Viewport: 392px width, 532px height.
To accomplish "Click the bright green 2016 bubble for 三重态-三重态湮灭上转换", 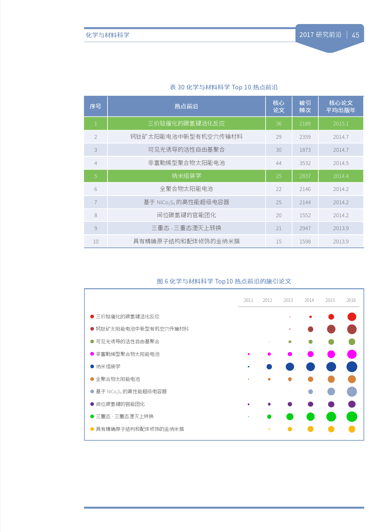I will (x=352, y=417).
